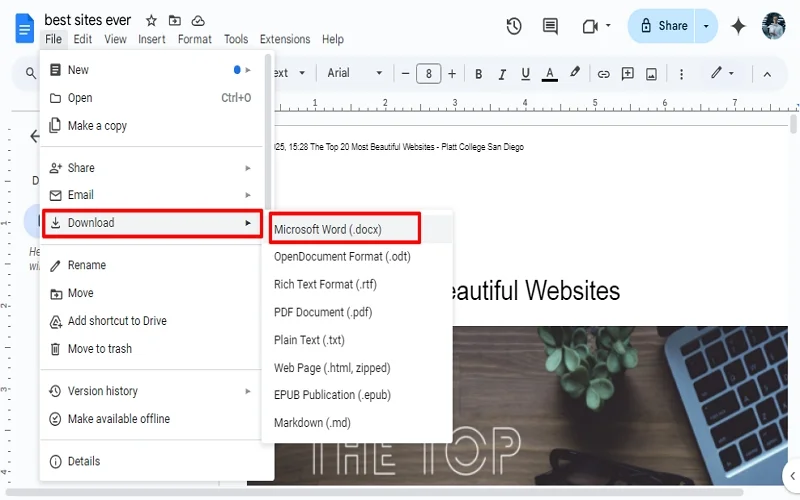Star the document 'best sites ever'
800x500 pixels.
pyautogui.click(x=151, y=20)
